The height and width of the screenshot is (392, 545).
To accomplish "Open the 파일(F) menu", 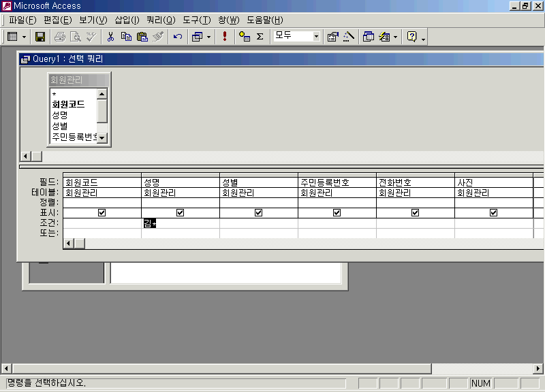I will point(22,20).
